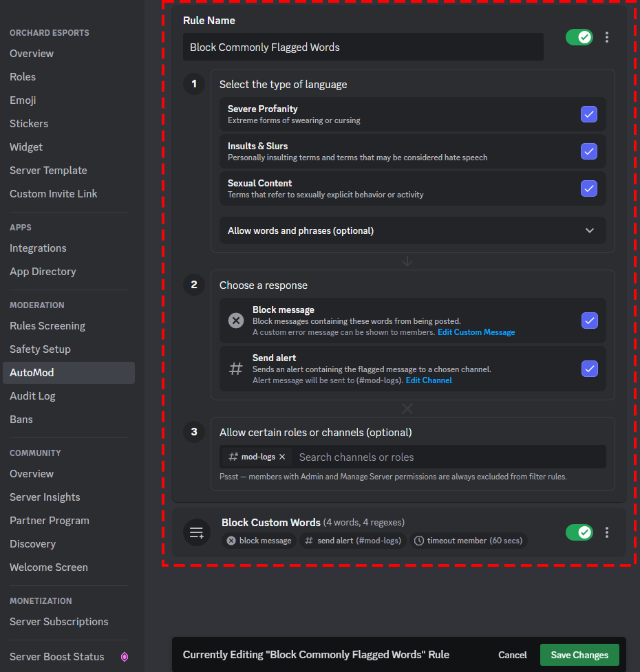Open the Audit Log page
This screenshot has width=640, height=672.
click(x=32, y=395)
